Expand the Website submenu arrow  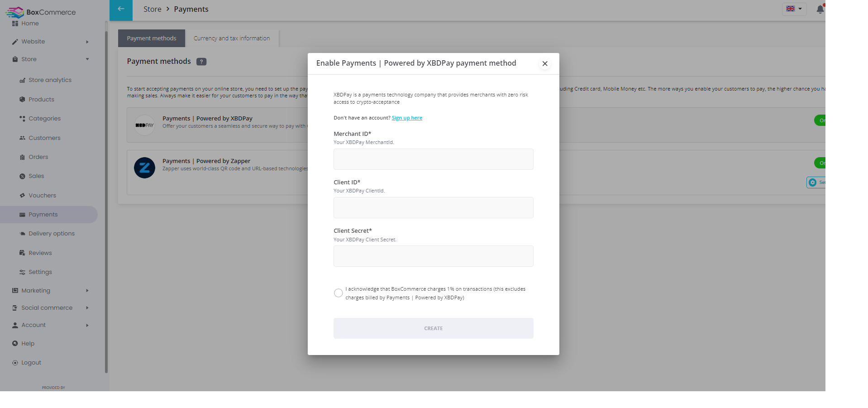tap(87, 42)
